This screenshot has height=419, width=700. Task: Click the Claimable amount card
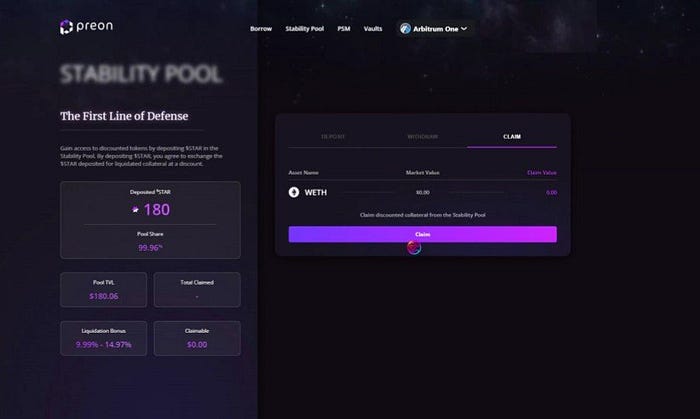[197, 338]
